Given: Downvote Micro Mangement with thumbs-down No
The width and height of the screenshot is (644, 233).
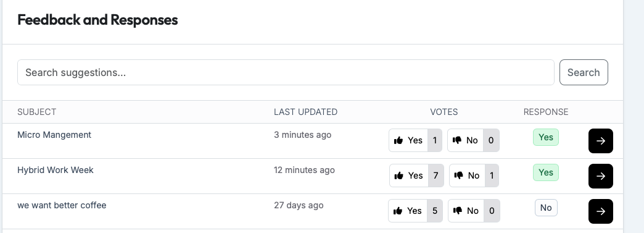Looking at the screenshot, I should click(473, 140).
